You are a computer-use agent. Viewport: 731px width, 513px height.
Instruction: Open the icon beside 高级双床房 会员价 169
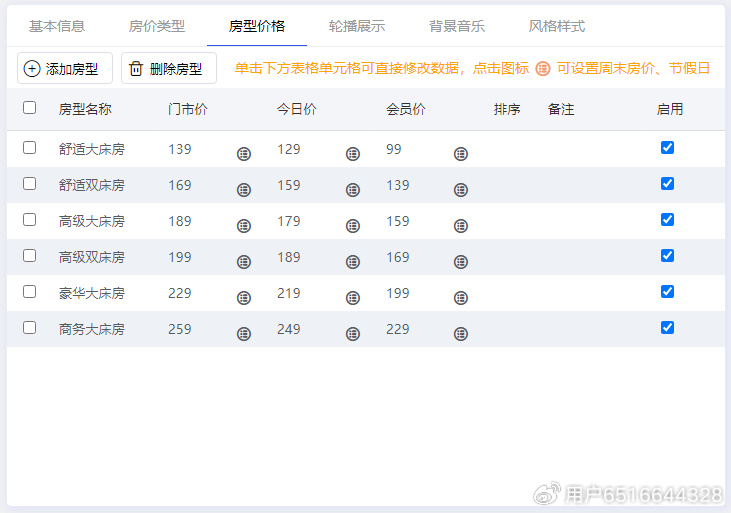click(x=461, y=262)
